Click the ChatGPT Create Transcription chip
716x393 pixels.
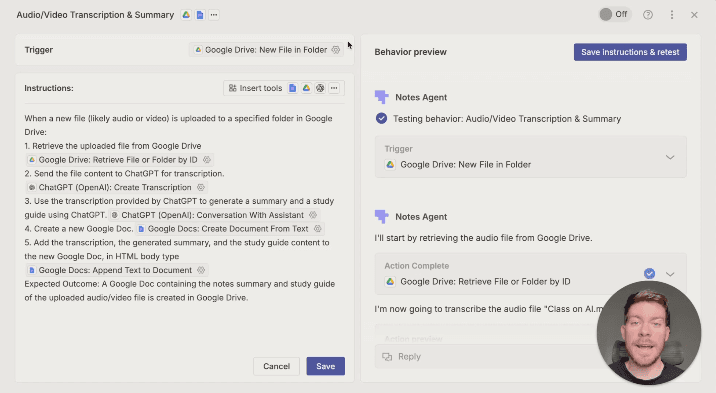[116, 187]
